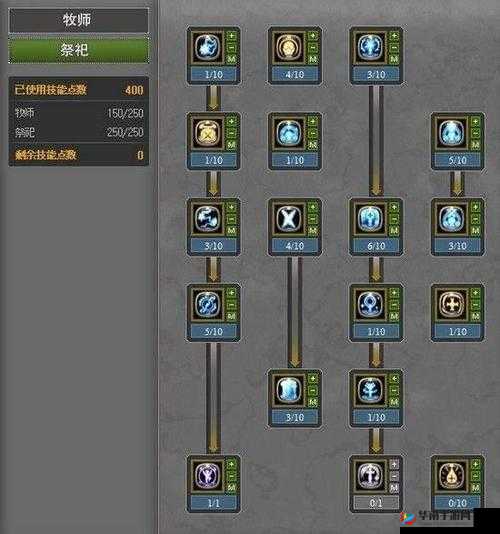Viewport: 500px width, 534px height.
Task: Add a point to the 6/10 skill
Action: coord(394,207)
